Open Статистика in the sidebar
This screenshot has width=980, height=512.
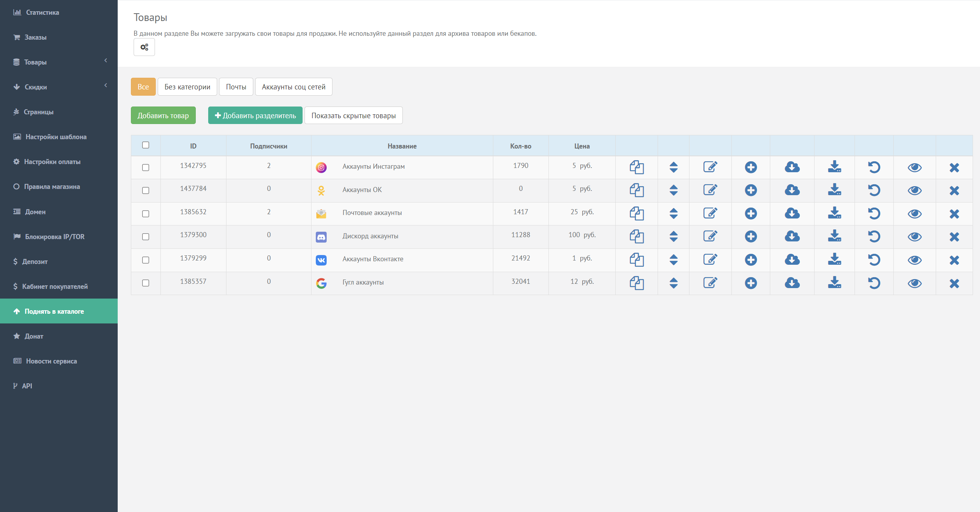pos(59,12)
